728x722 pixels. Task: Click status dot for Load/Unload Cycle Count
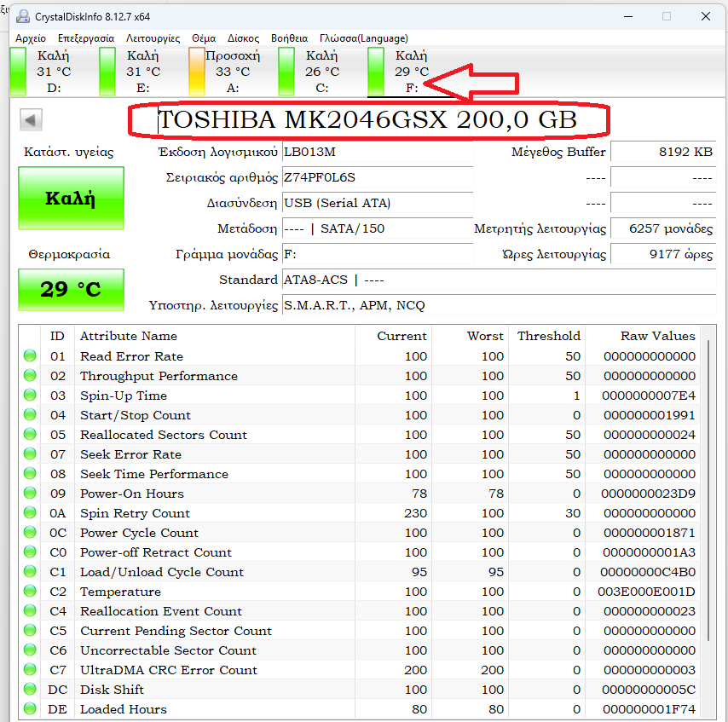[30, 571]
